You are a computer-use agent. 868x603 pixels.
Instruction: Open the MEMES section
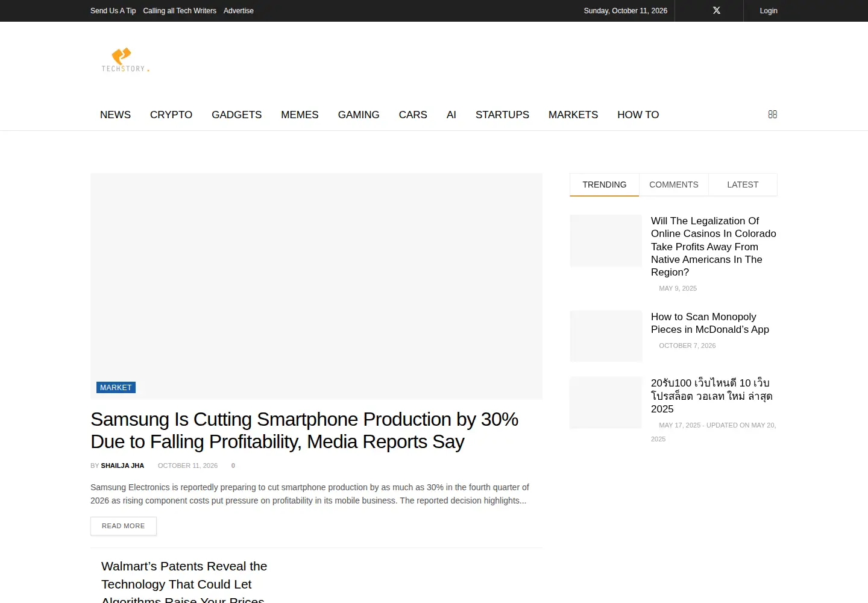point(300,115)
